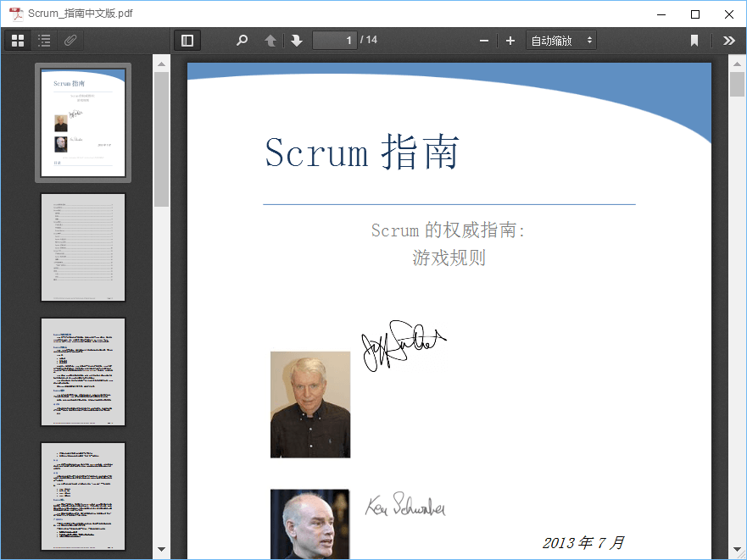Click the 游戏规则 subtitle line

449,258
